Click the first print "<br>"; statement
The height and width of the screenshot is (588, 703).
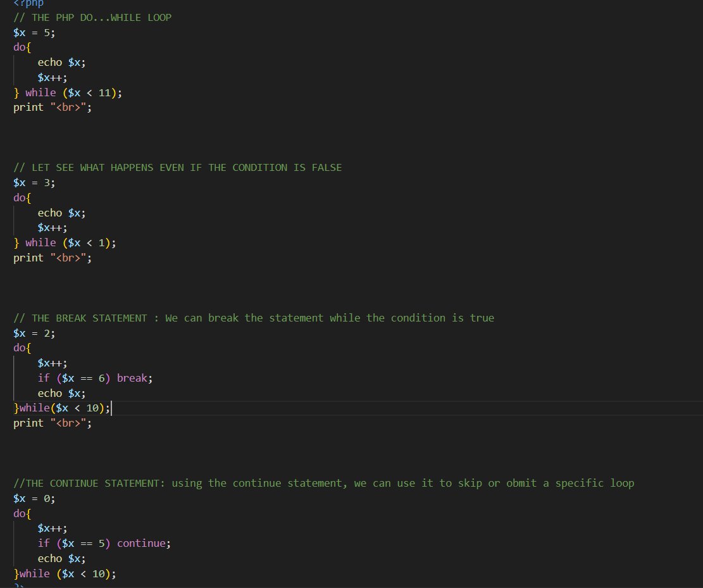coord(51,107)
